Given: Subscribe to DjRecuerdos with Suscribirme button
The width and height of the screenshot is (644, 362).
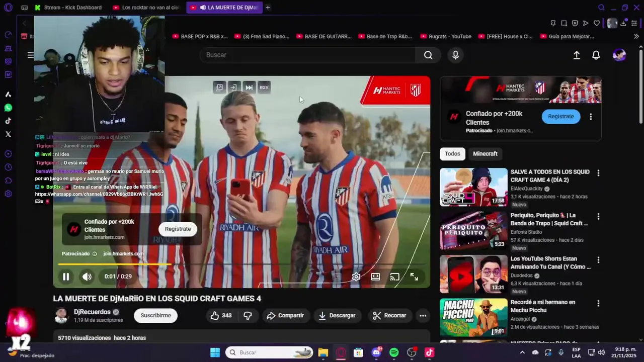Looking at the screenshot, I should (155, 316).
